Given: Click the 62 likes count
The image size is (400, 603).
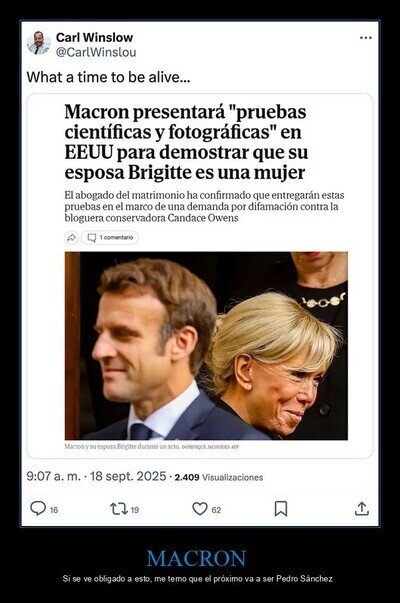Looking at the screenshot, I should click(x=217, y=510).
